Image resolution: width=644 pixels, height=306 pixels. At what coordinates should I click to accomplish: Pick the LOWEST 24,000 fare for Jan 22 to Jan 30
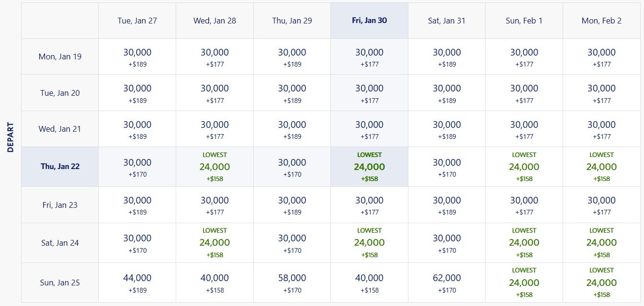click(369, 166)
